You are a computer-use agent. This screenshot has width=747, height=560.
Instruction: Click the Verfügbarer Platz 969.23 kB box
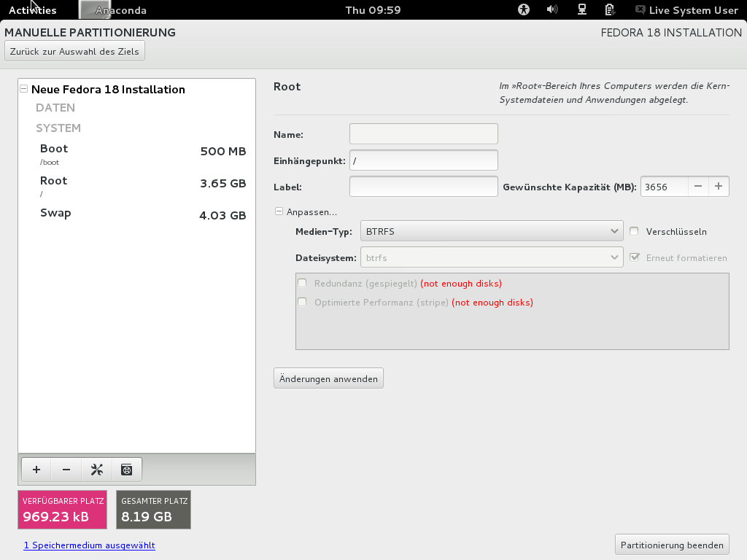click(63, 510)
